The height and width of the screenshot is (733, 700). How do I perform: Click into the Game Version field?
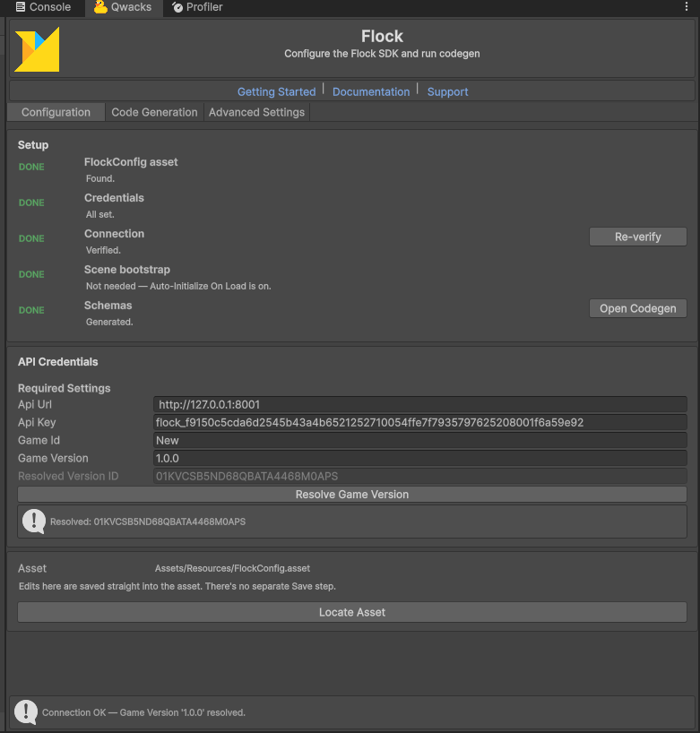419,458
